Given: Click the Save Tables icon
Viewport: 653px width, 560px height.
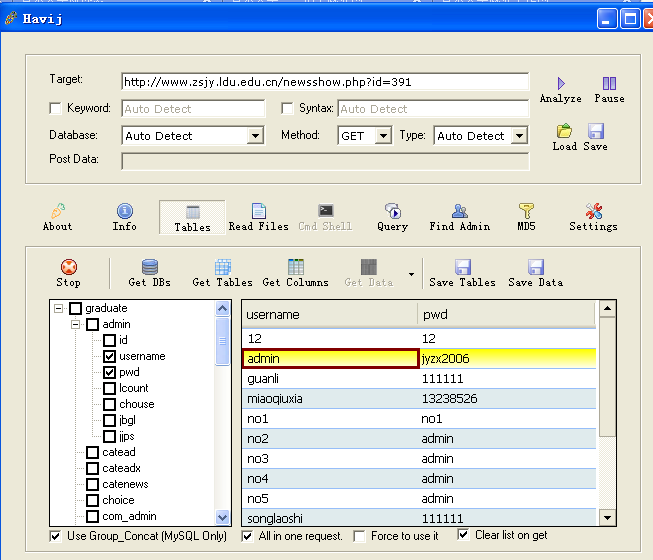Looking at the screenshot, I should (463, 267).
